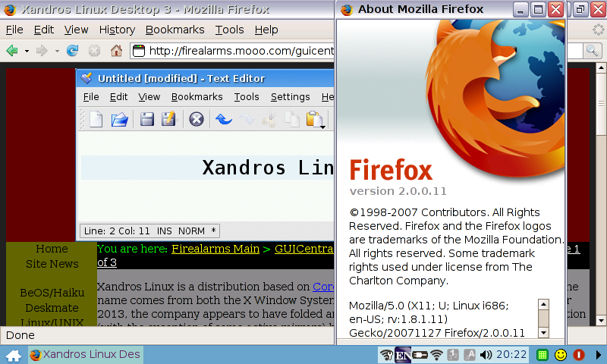Click the main Firefox window title icon
This screenshot has height=364, width=607.
pos(10,10)
